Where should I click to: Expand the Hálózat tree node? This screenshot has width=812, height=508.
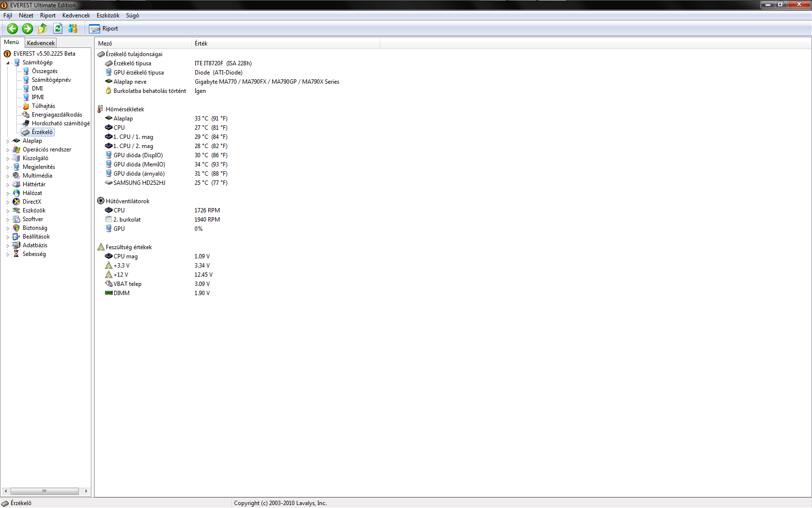(8, 194)
